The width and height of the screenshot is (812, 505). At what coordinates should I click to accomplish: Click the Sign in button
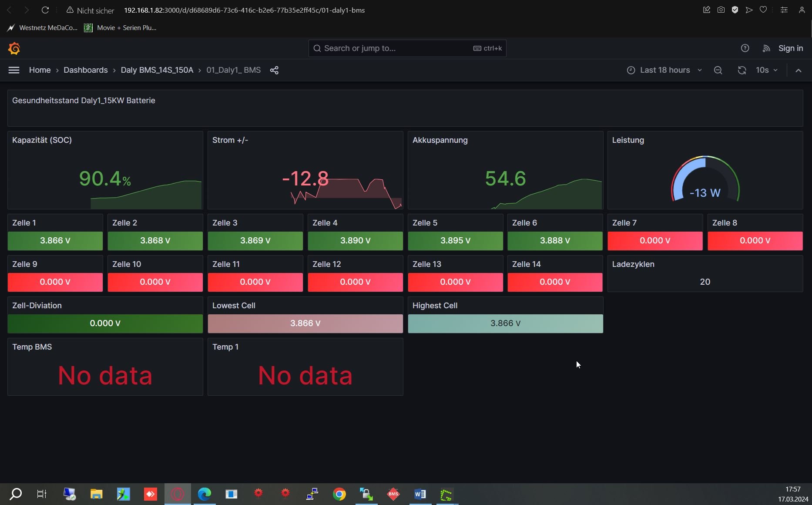coord(791,48)
